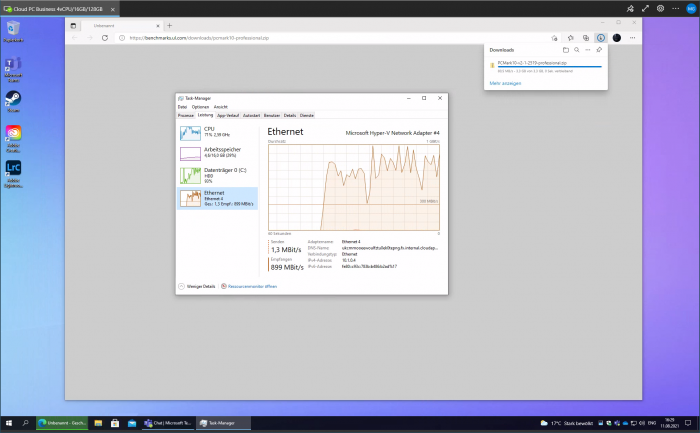Switch to the App-Verlauf tab
700x433 pixels.
(228, 116)
